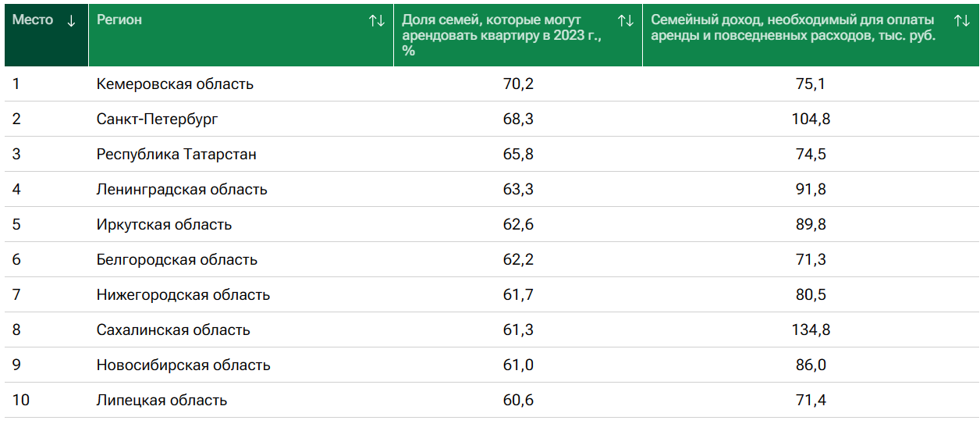Select the Иркутская область row
This screenshot has height=424, width=980.
tap(164, 225)
